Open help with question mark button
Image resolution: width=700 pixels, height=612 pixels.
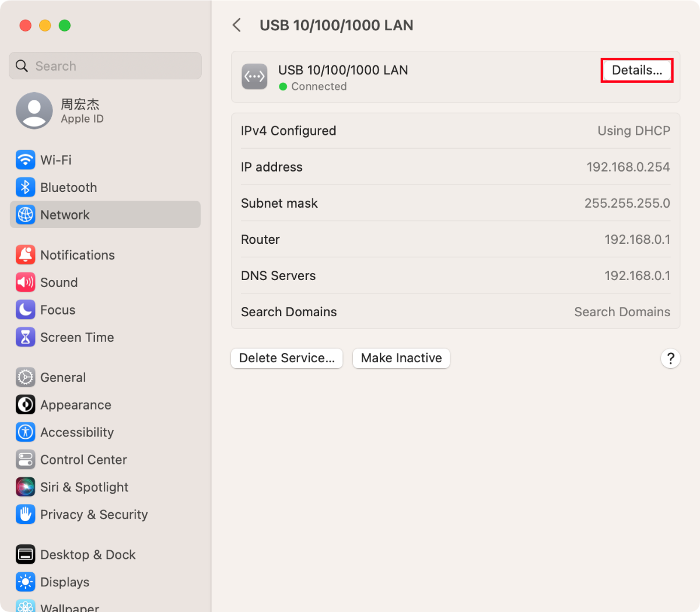click(670, 358)
